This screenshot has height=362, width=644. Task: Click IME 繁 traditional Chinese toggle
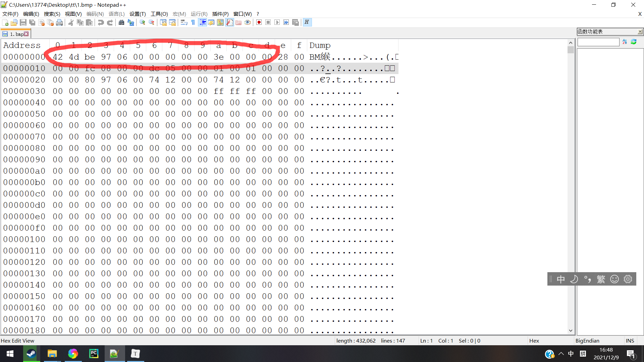point(601,279)
